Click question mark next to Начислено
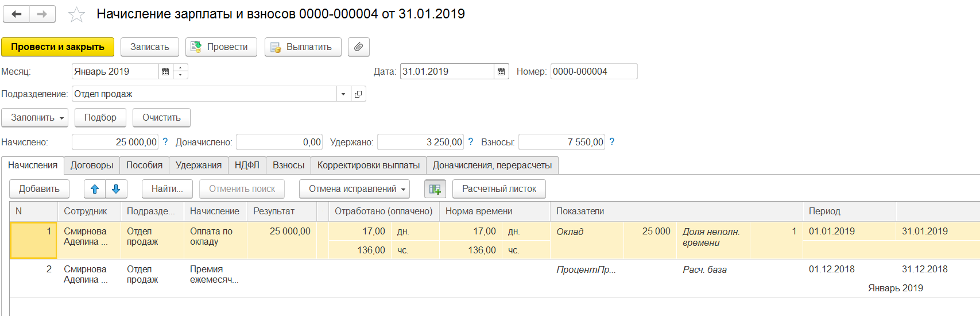 [165, 142]
